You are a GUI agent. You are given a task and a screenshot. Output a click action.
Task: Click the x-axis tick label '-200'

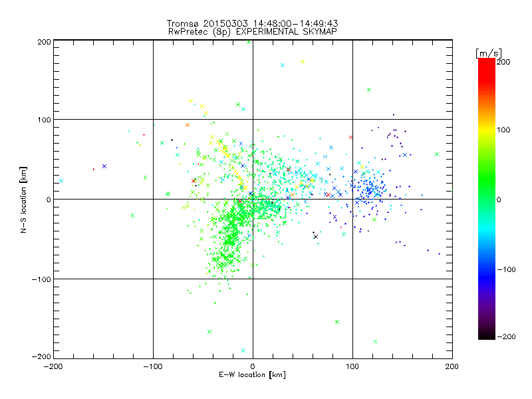[54, 366]
